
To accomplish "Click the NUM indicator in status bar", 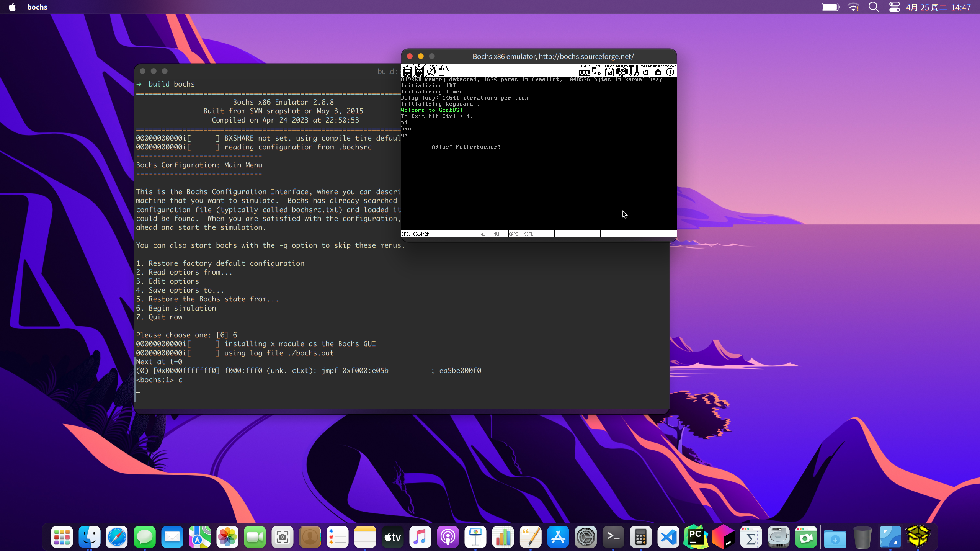I will point(497,234).
